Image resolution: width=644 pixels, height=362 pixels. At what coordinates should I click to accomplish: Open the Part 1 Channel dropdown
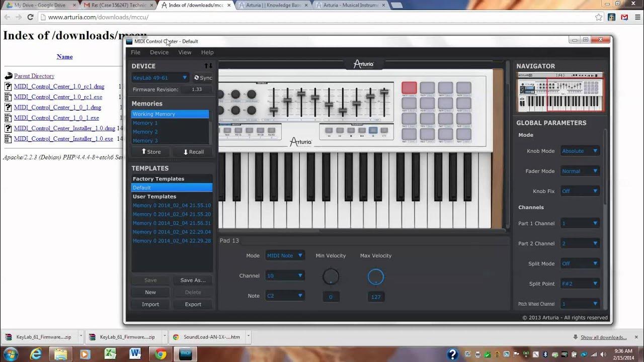580,223
